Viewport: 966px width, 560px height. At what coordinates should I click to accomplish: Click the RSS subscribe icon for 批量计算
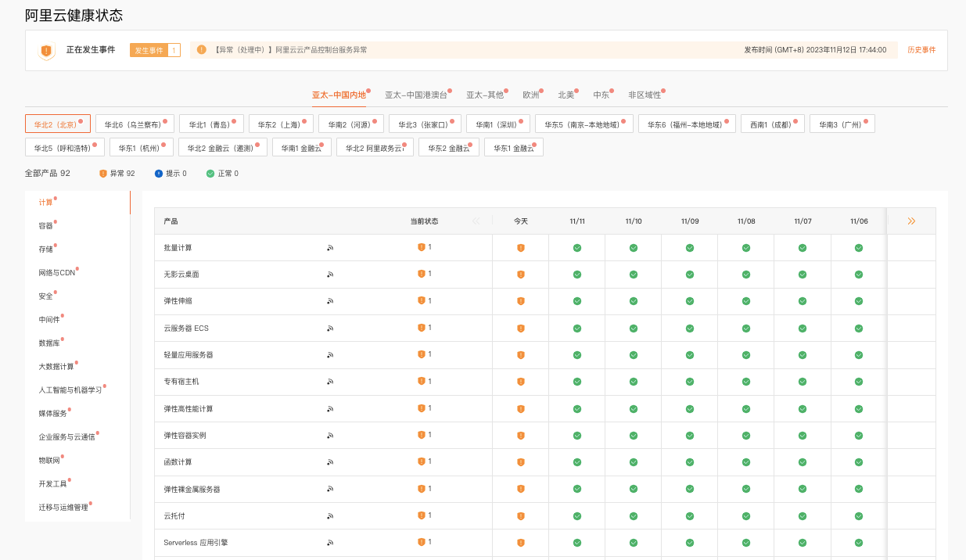point(330,248)
